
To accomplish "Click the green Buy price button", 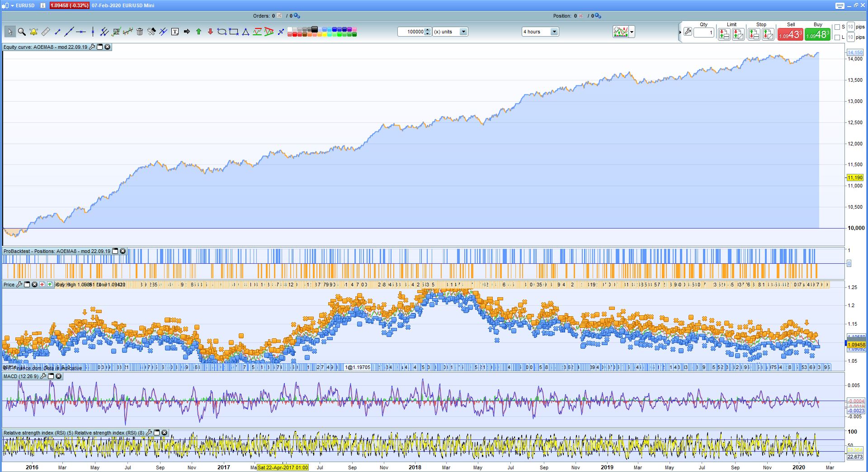I will (x=817, y=35).
